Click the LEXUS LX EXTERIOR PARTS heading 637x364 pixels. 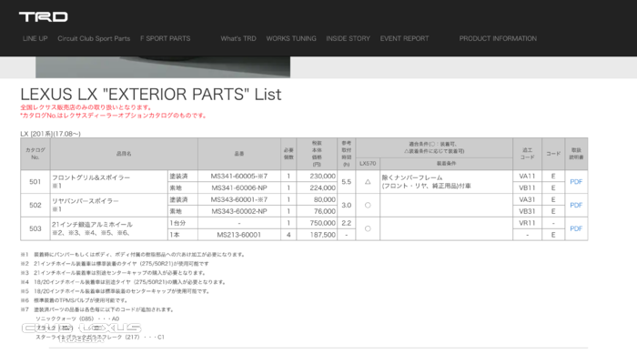(x=150, y=95)
